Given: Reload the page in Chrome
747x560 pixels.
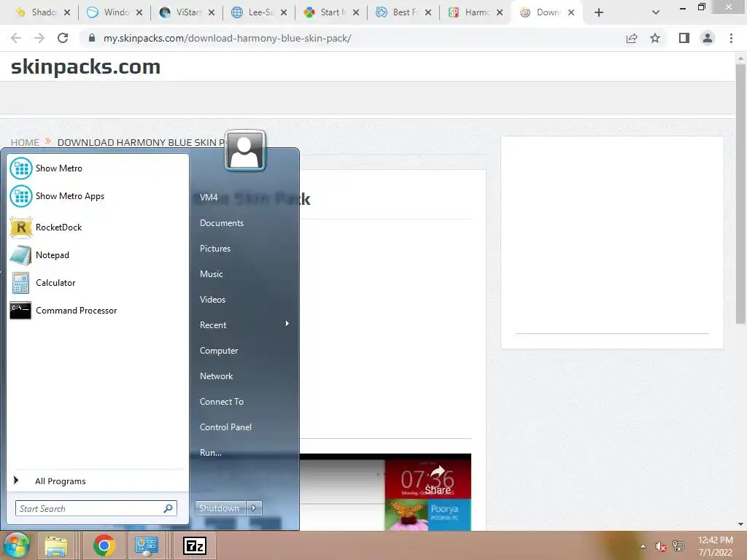Looking at the screenshot, I should coord(63,38).
